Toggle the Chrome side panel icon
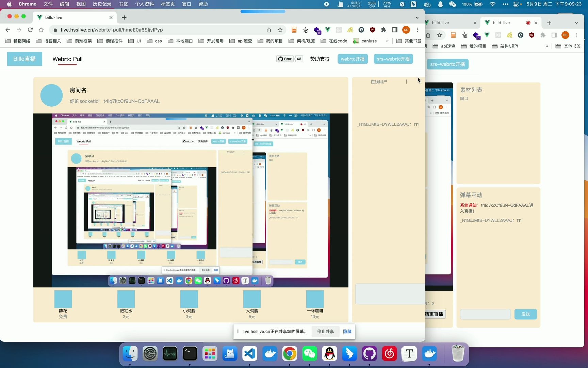Viewport: 588px width, 368px height. [395, 30]
